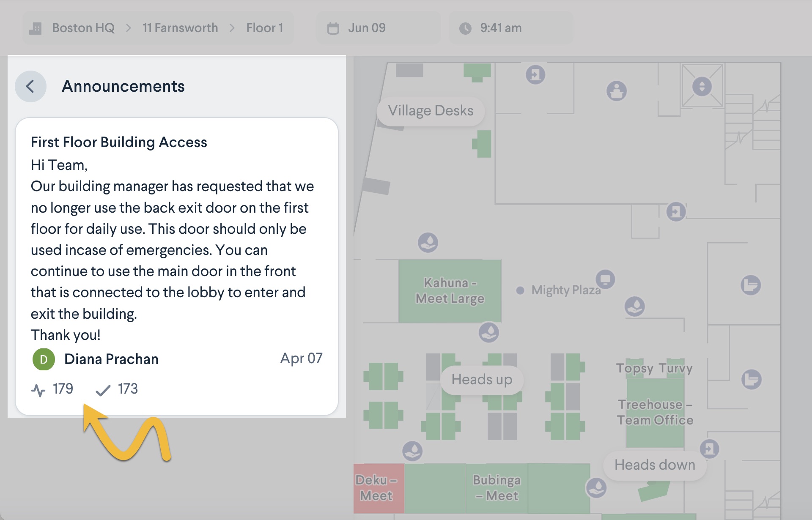Go back from the Announcements panel
The width and height of the screenshot is (812, 520).
[x=30, y=87]
